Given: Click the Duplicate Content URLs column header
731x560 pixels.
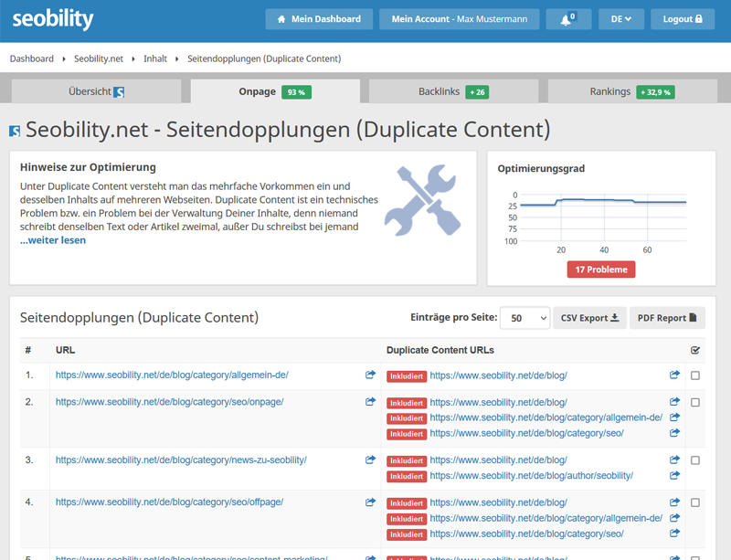Looking at the screenshot, I should (440, 350).
